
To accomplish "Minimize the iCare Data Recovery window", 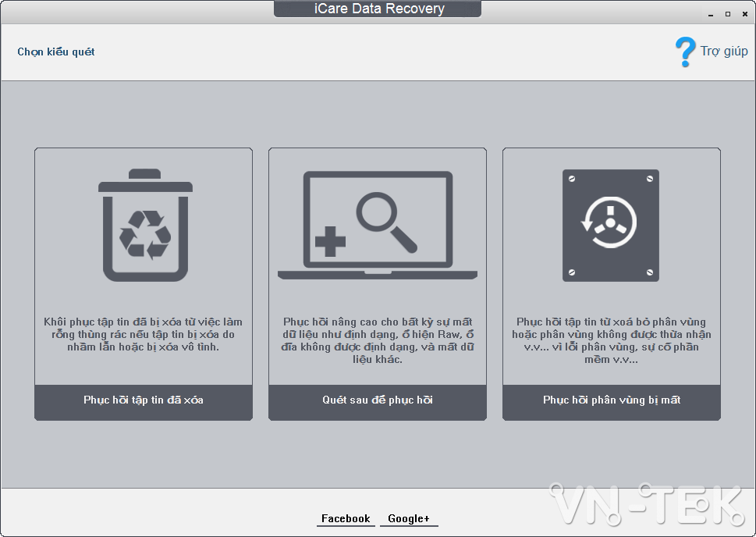I will click(709, 13).
